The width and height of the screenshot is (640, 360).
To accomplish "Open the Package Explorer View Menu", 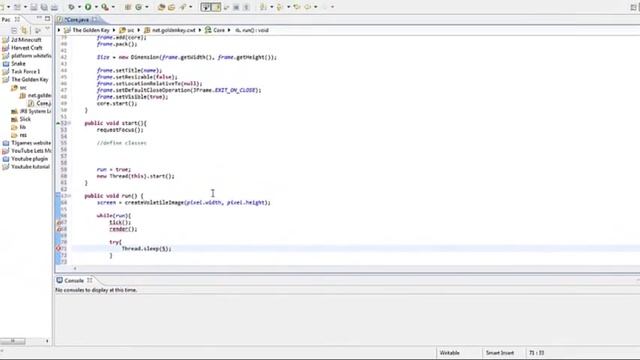I will 47,29.
